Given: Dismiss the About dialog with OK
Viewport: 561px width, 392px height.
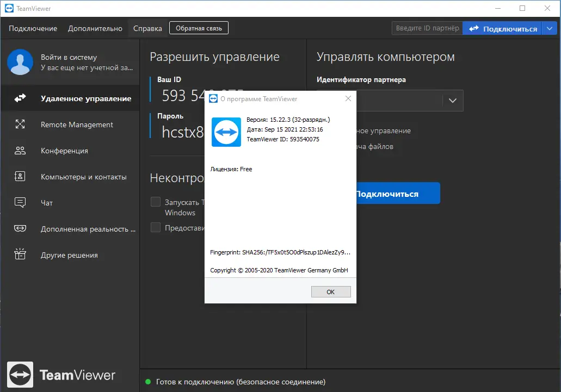Looking at the screenshot, I should 331,291.
